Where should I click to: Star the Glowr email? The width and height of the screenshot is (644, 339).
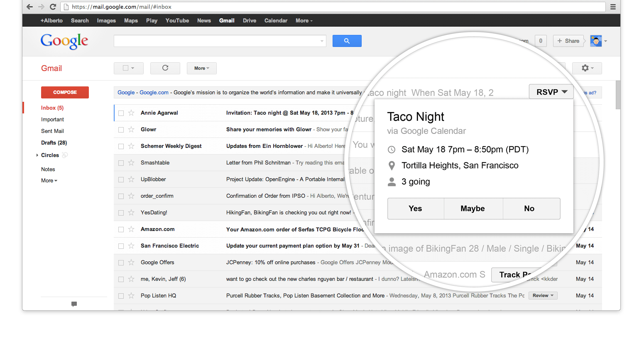click(131, 130)
